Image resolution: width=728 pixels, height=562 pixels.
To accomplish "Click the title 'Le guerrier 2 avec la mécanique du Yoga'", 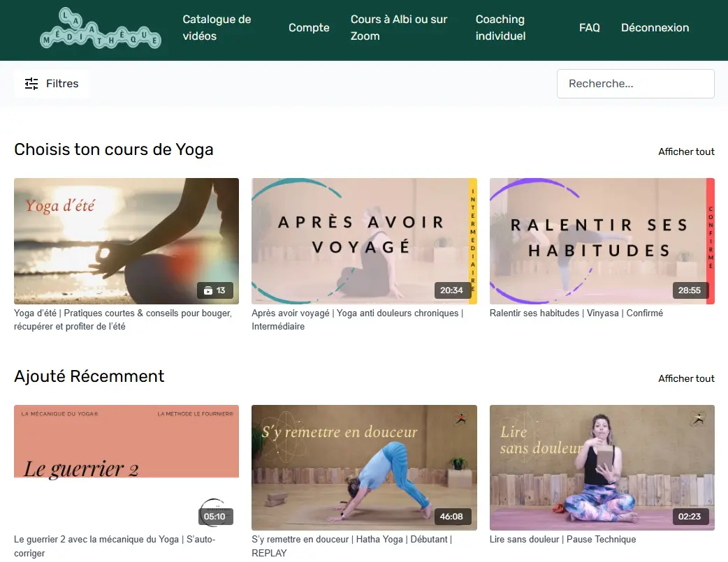I will pos(115,546).
